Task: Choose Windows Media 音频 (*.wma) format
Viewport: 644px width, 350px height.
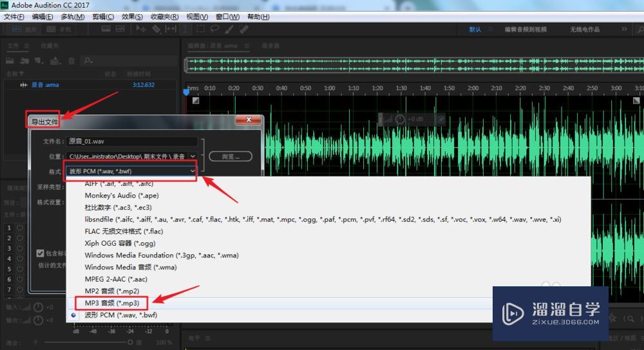Action: coord(131,267)
